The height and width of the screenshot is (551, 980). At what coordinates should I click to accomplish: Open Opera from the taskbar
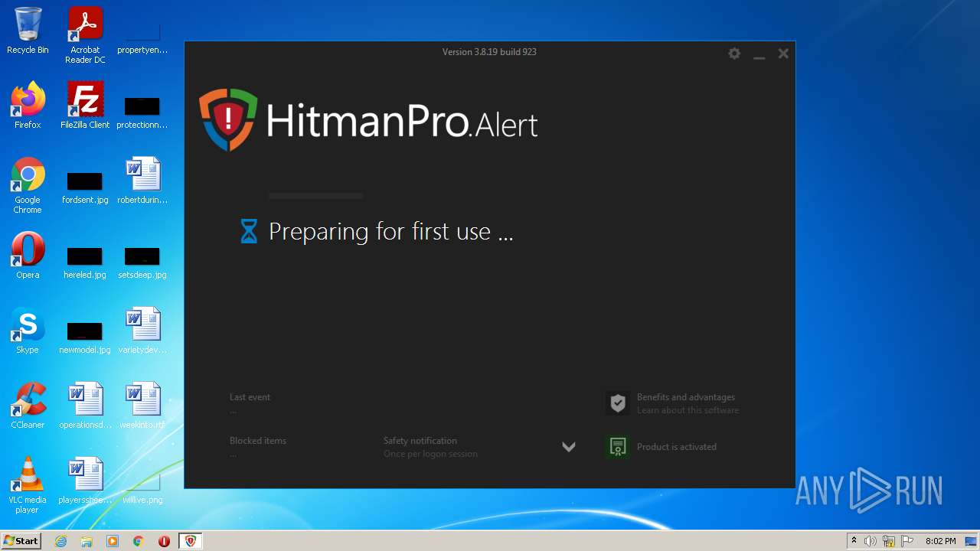pos(164,541)
